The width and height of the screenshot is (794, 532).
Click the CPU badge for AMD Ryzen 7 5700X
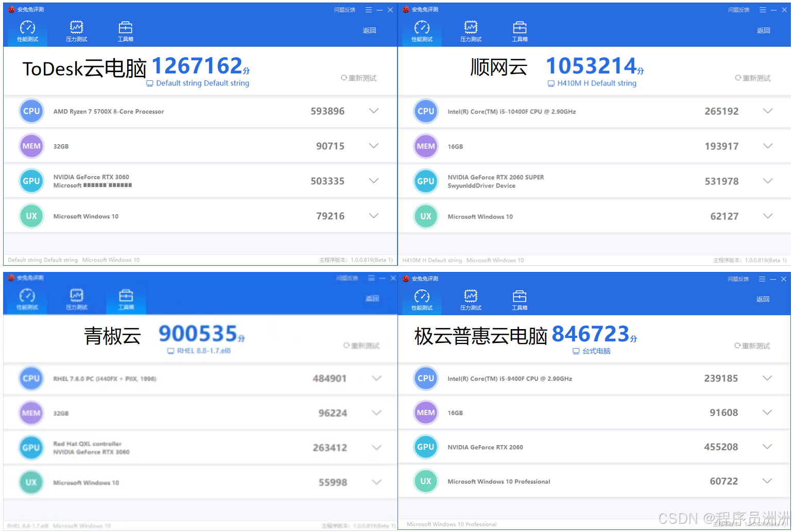[x=31, y=111]
